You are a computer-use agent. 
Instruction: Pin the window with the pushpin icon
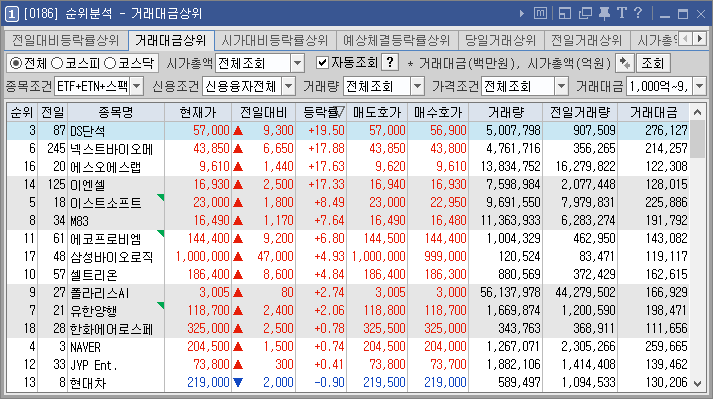point(604,14)
